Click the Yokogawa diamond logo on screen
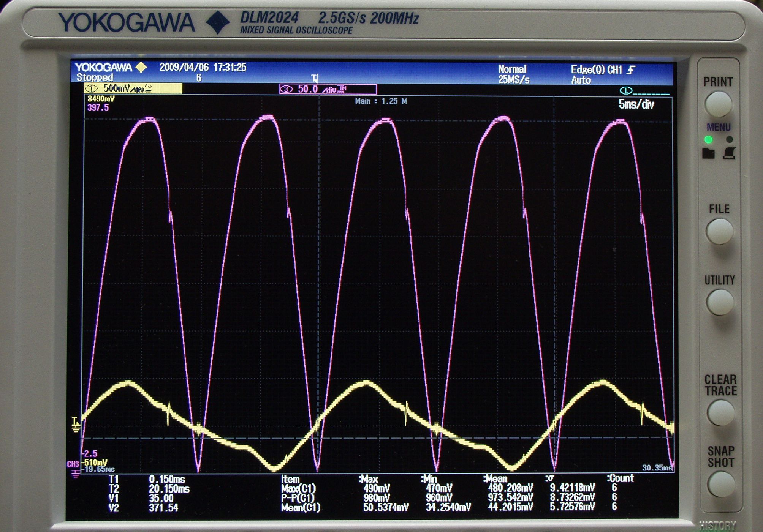 click(x=141, y=68)
